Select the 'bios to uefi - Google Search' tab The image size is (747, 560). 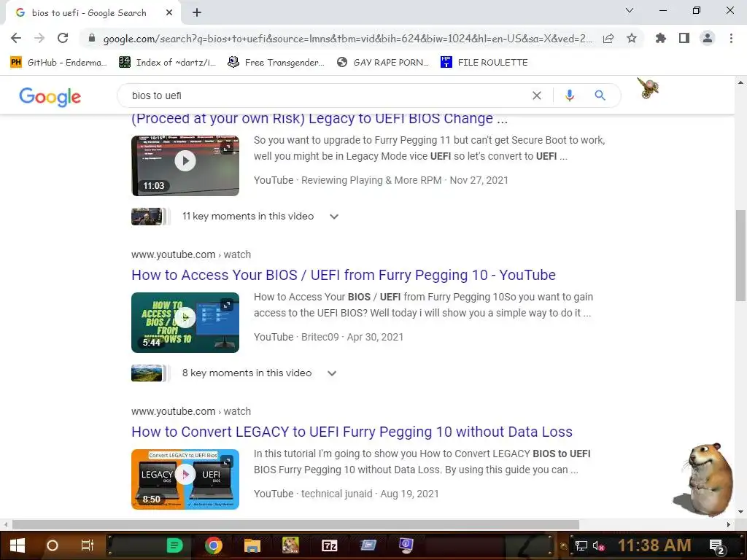coord(88,13)
